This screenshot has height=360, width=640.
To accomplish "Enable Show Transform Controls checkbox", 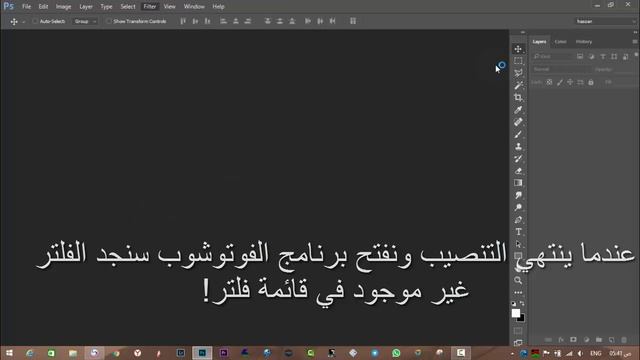I will (x=109, y=21).
